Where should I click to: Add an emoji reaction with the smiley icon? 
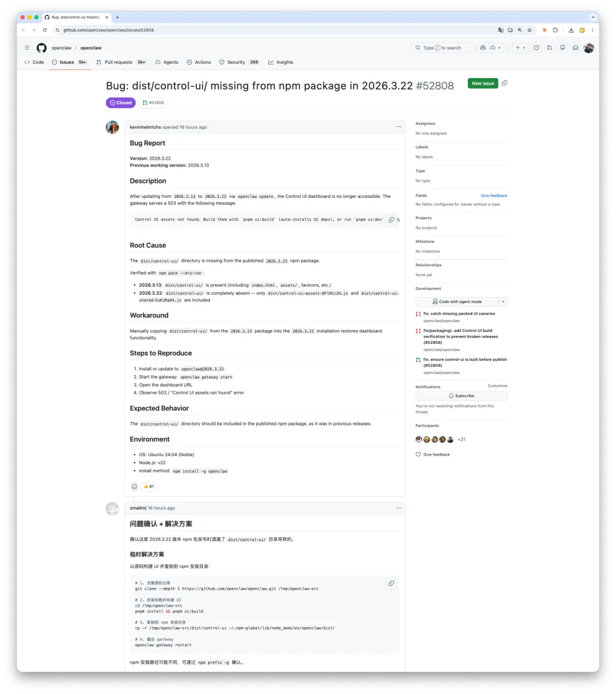(135, 486)
